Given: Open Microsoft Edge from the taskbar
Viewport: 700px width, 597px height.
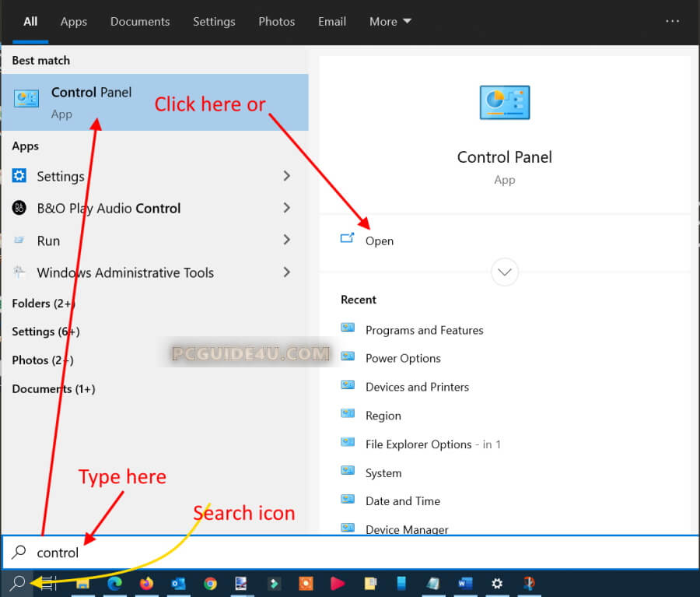Looking at the screenshot, I should click(114, 583).
